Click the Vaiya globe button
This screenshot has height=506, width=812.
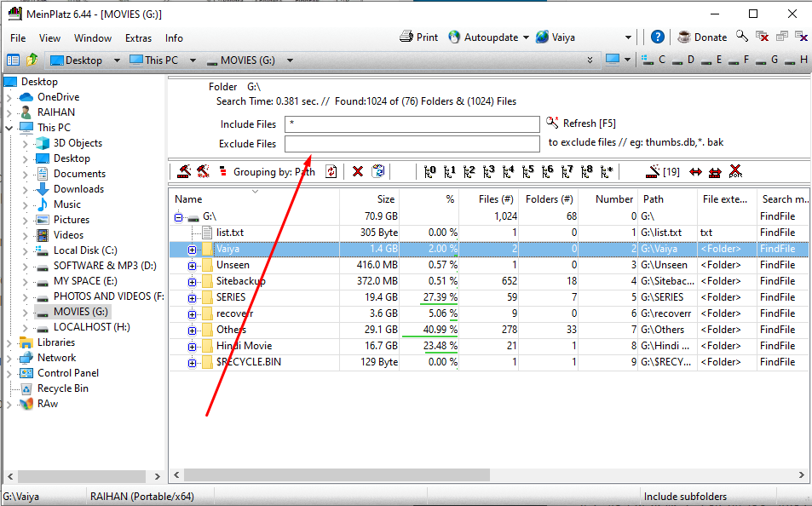click(556, 37)
